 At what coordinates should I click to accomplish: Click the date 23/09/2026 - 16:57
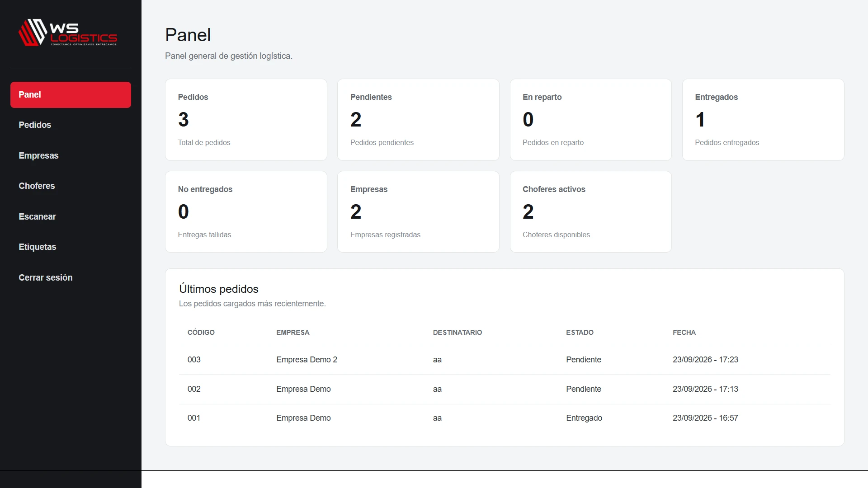tap(705, 418)
